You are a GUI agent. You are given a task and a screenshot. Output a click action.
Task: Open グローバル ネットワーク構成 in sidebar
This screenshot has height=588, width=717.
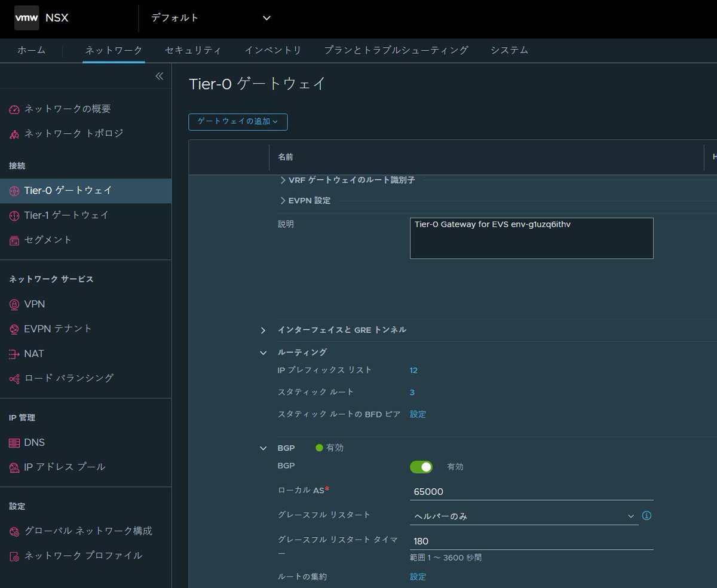click(x=88, y=531)
